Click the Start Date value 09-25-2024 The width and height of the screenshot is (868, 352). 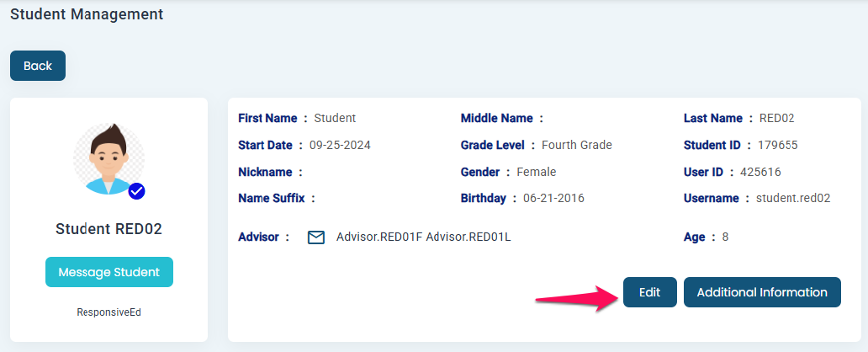click(340, 145)
